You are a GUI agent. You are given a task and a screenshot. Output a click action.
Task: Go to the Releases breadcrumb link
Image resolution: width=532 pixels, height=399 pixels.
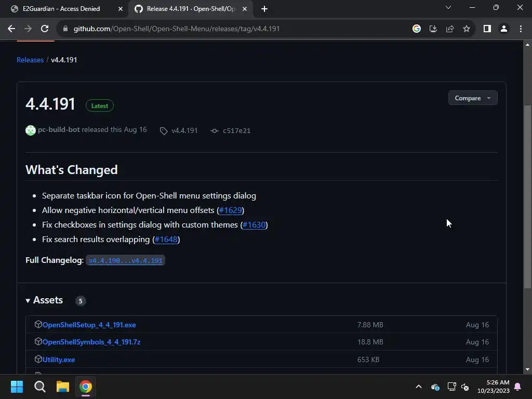click(30, 60)
